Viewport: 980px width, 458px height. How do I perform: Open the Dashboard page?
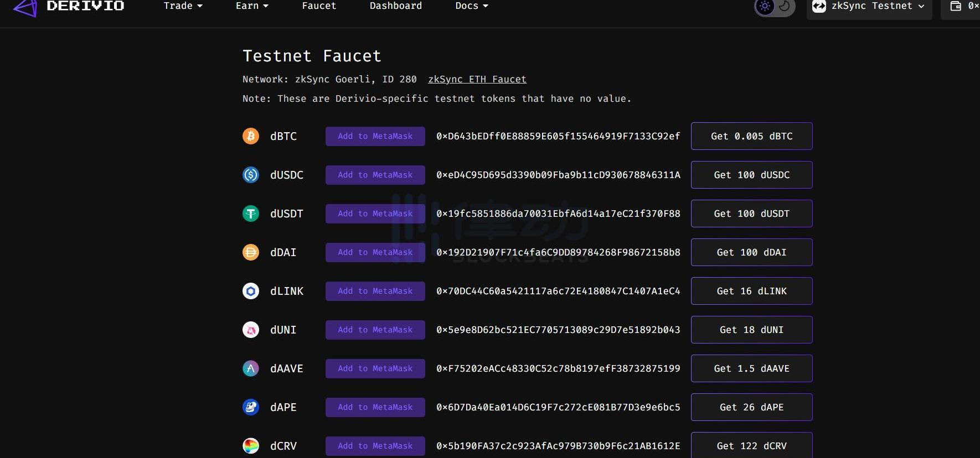[396, 6]
